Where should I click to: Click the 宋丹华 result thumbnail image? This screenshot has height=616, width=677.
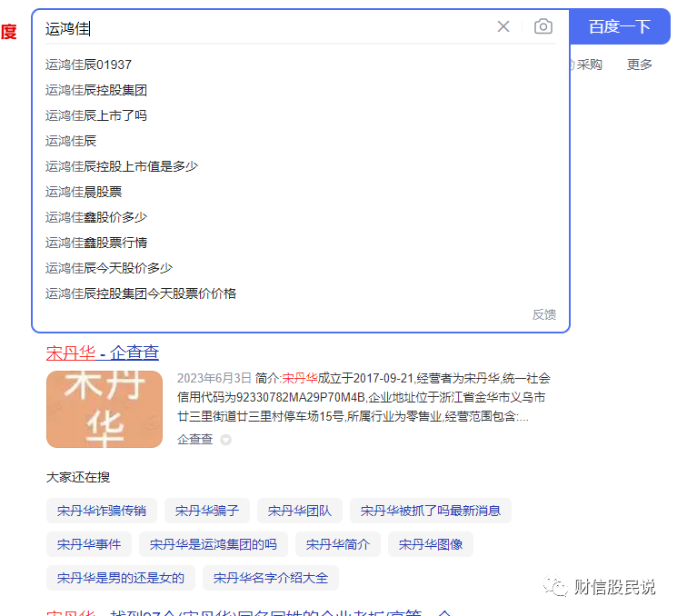(x=105, y=409)
